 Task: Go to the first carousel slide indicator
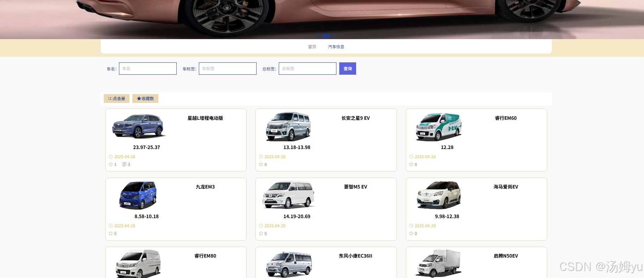[318, 36]
